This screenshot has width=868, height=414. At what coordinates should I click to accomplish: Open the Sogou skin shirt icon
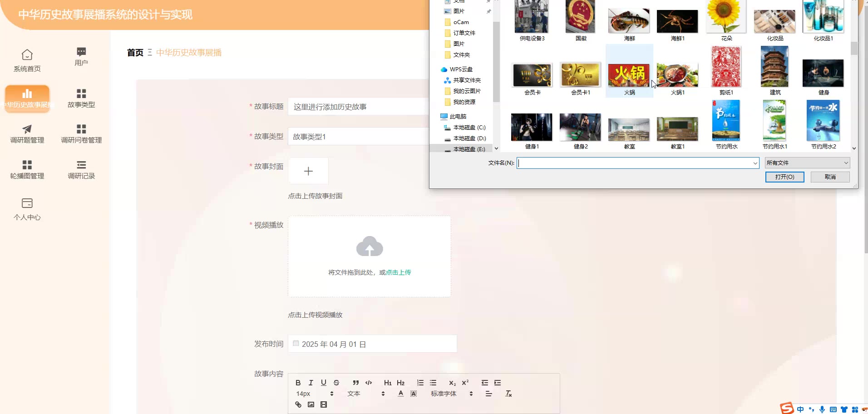click(x=844, y=409)
